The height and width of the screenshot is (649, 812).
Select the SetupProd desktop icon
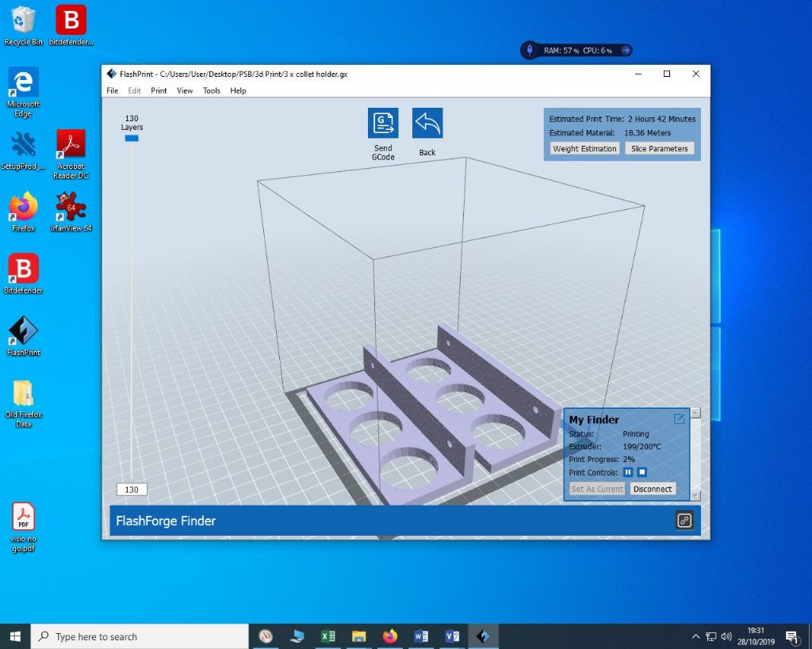click(x=23, y=151)
